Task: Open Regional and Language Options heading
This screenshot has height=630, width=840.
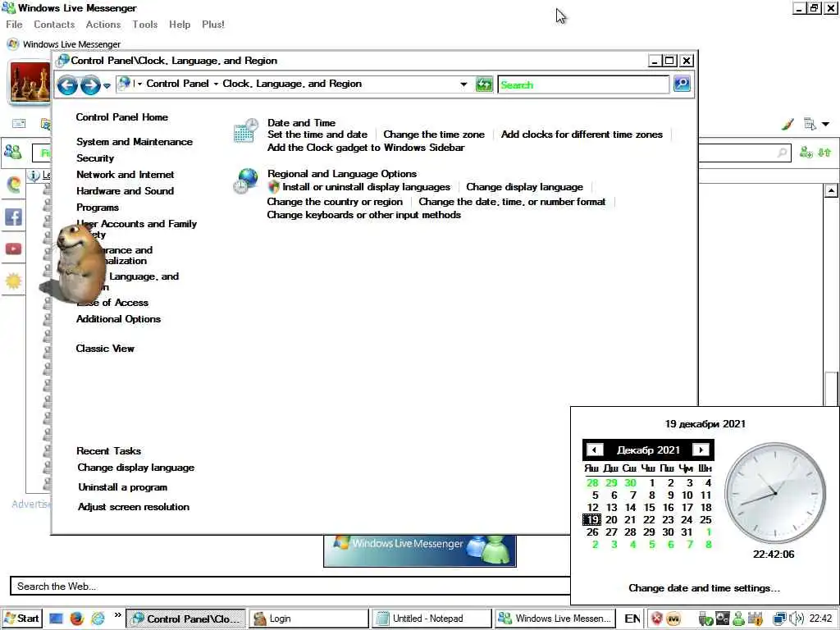Action: point(342,174)
